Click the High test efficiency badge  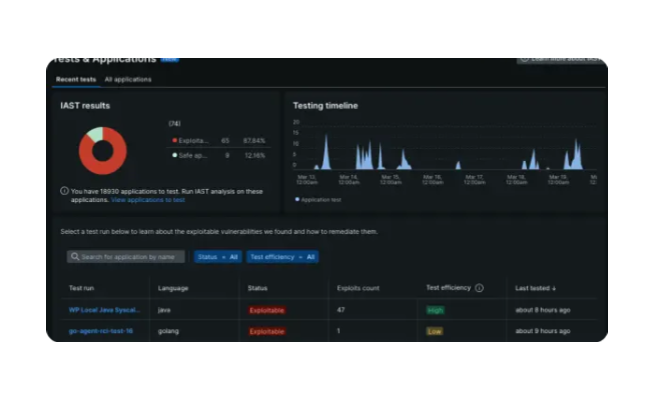coord(435,310)
